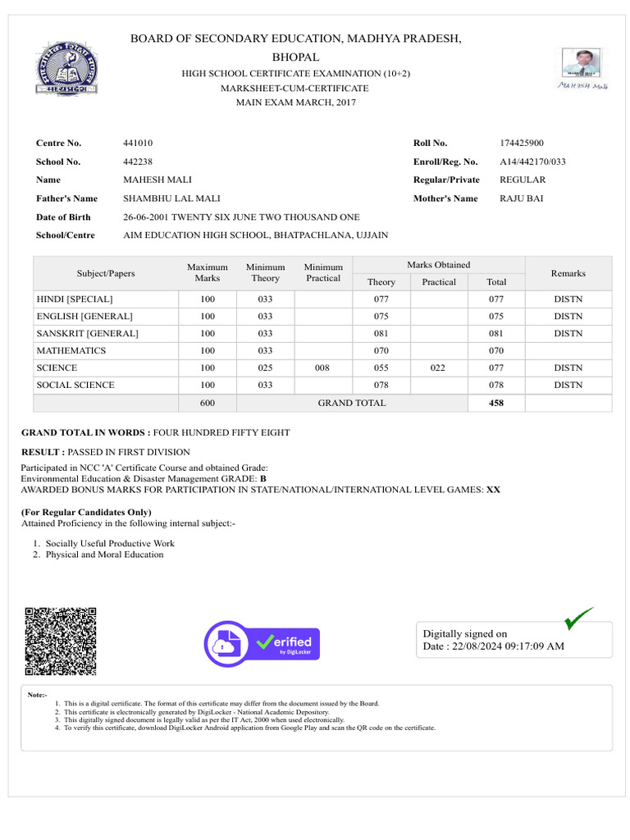Click Physical and Moral Education item
The width and height of the screenshot is (630, 840).
click(104, 555)
